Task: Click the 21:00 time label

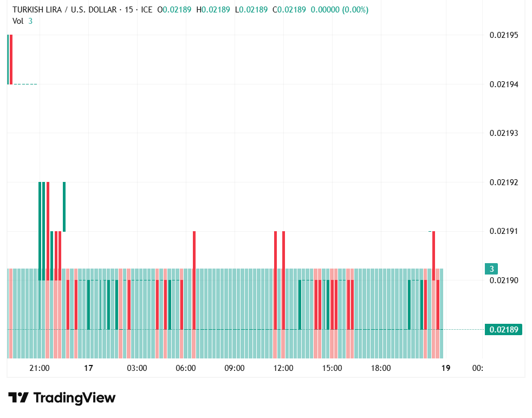Action: [38, 368]
